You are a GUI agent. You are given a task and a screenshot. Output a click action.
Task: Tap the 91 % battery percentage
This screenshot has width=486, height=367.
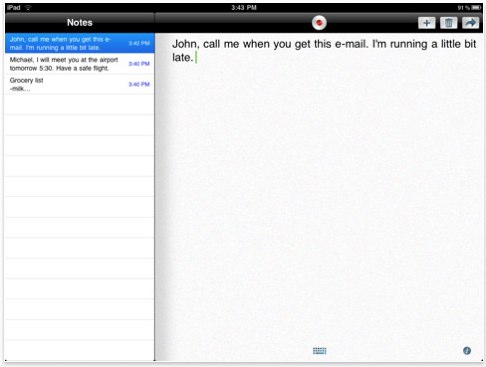(x=463, y=8)
